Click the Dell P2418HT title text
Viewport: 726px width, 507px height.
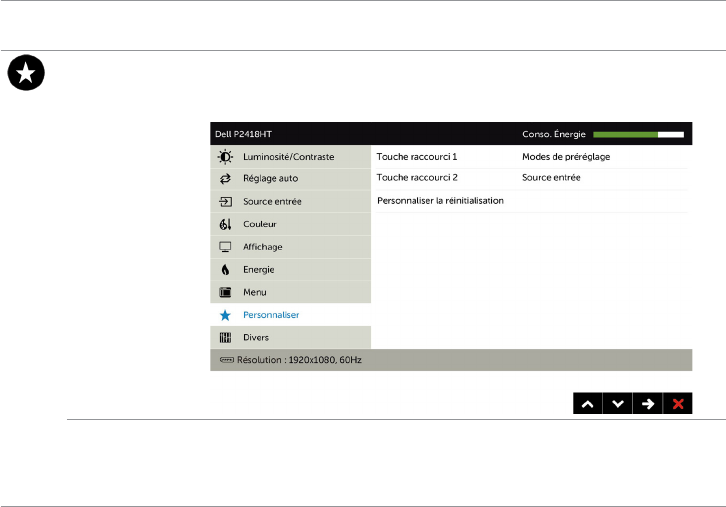coord(243,134)
